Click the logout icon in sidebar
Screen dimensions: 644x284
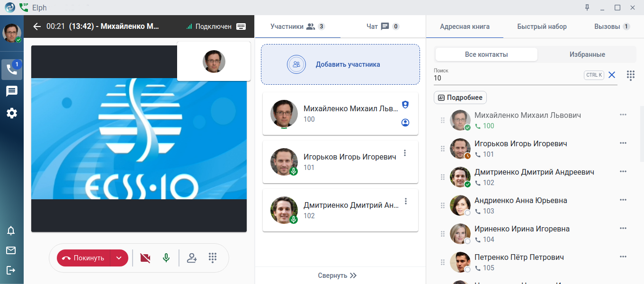point(11,270)
